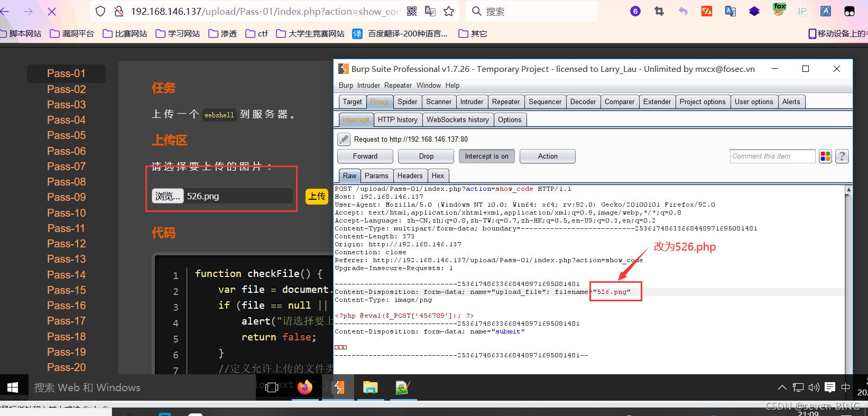This screenshot has height=416, width=868.
Task: Open highlight color picker in Burp Intercept
Action: point(825,156)
